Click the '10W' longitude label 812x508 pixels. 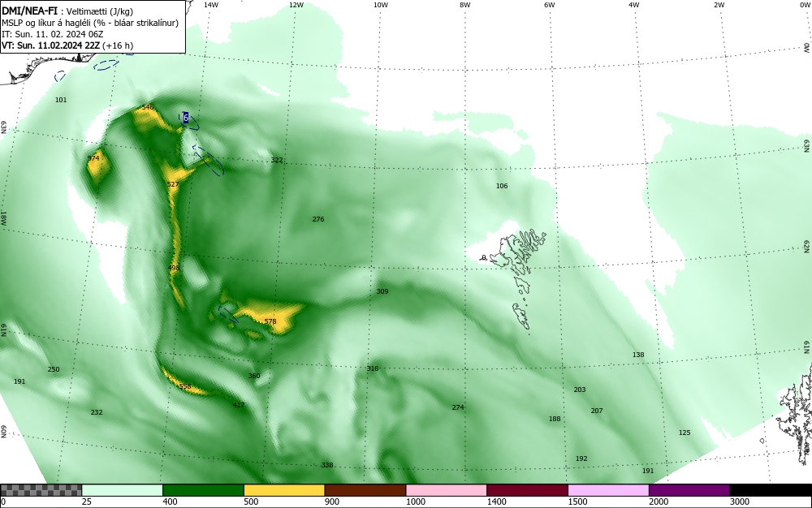[381, 5]
